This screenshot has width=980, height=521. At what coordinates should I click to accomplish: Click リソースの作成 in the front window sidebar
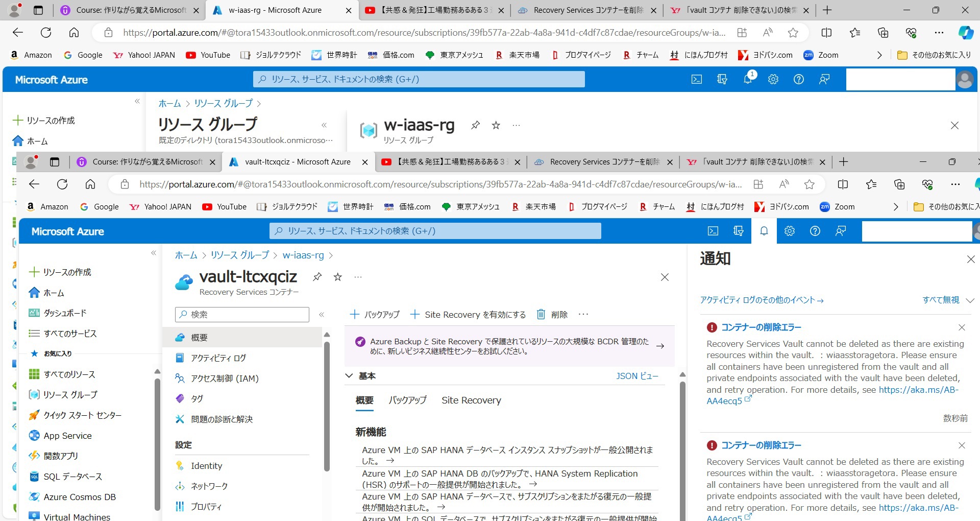point(60,272)
